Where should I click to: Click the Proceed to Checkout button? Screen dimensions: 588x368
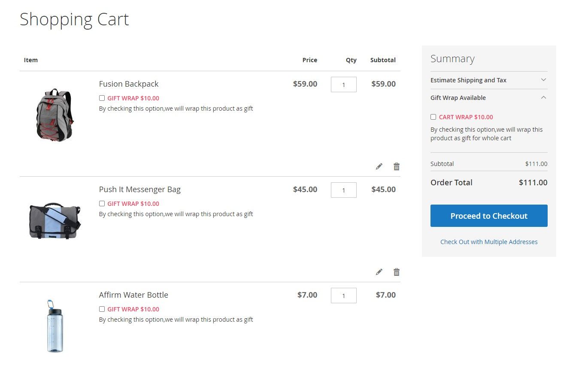coord(488,216)
